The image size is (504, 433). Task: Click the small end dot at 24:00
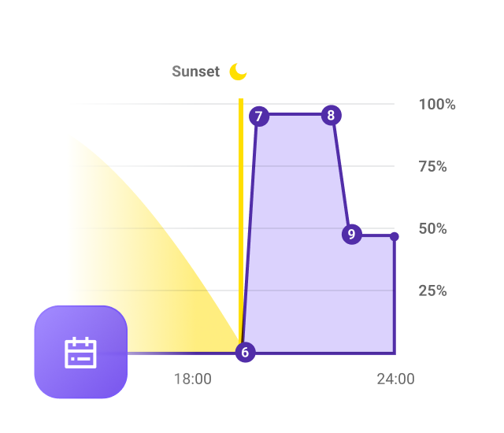pyautogui.click(x=394, y=236)
